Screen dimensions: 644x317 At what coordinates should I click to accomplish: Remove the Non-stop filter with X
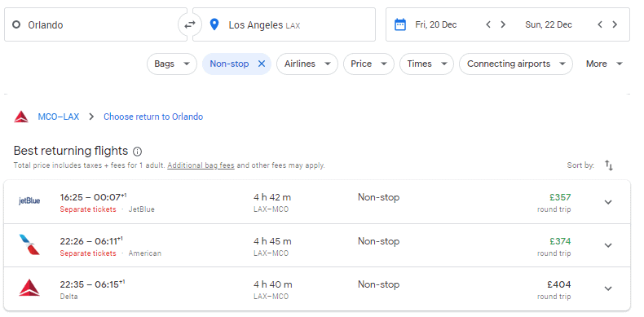262,64
